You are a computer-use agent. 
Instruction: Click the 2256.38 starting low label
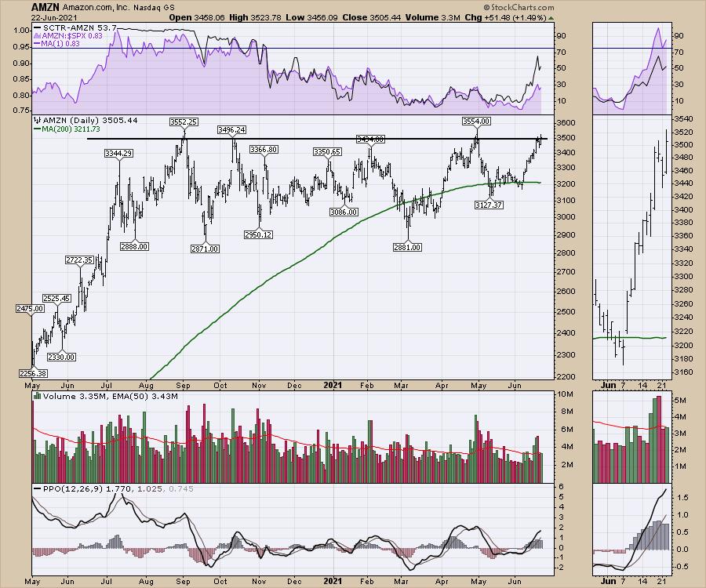[32, 375]
